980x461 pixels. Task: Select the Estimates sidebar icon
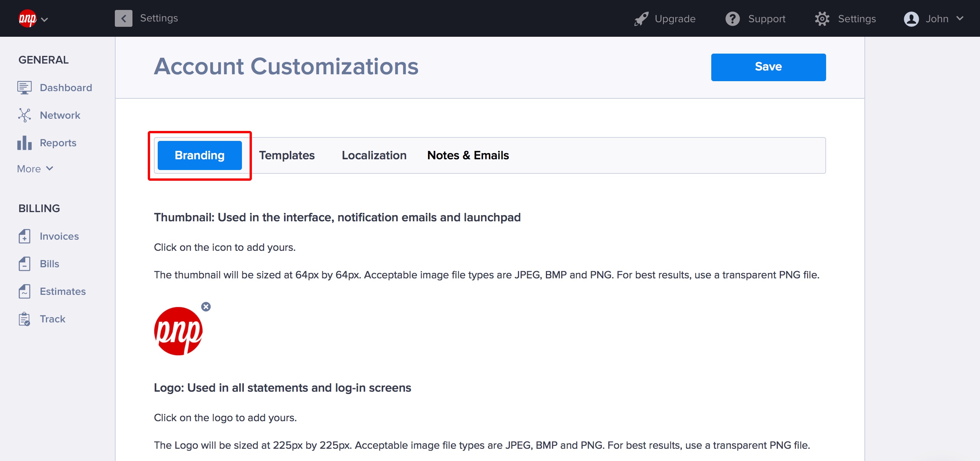[x=24, y=291]
